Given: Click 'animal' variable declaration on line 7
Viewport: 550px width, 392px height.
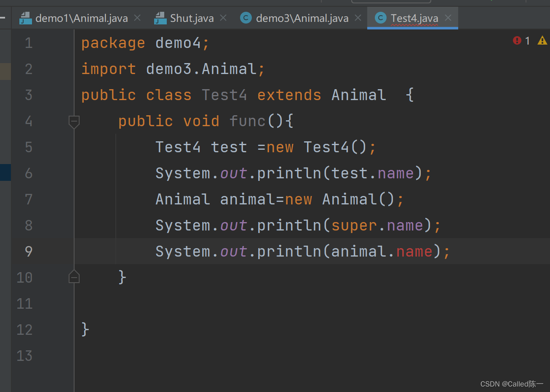Looking at the screenshot, I should click(248, 199).
